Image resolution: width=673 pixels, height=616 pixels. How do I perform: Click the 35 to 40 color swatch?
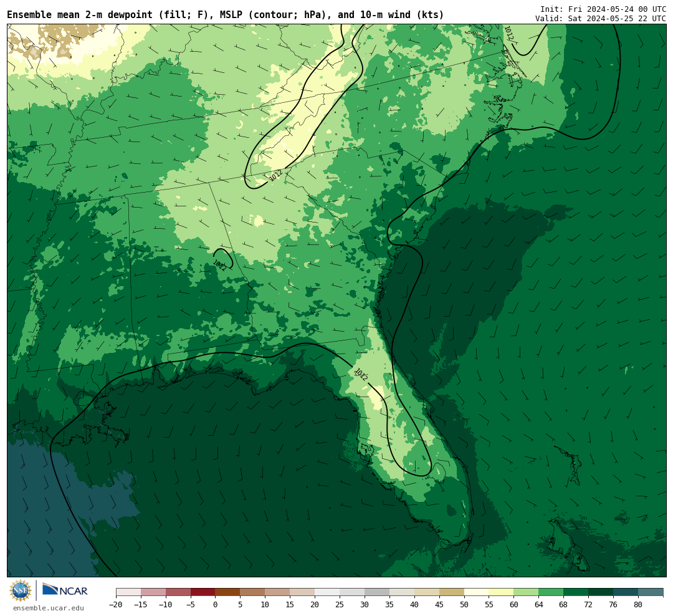point(402,592)
